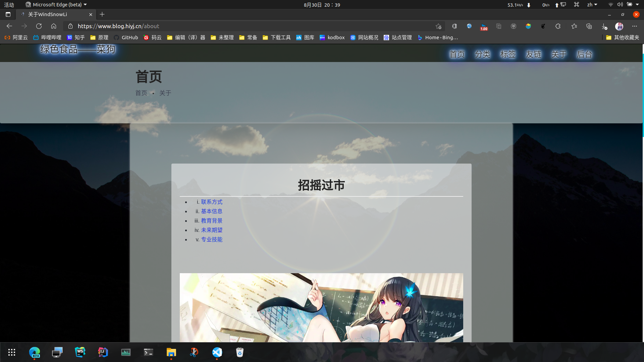Launch Visual Studio Code from the dock
The height and width of the screenshot is (362, 644).
pyautogui.click(x=217, y=352)
